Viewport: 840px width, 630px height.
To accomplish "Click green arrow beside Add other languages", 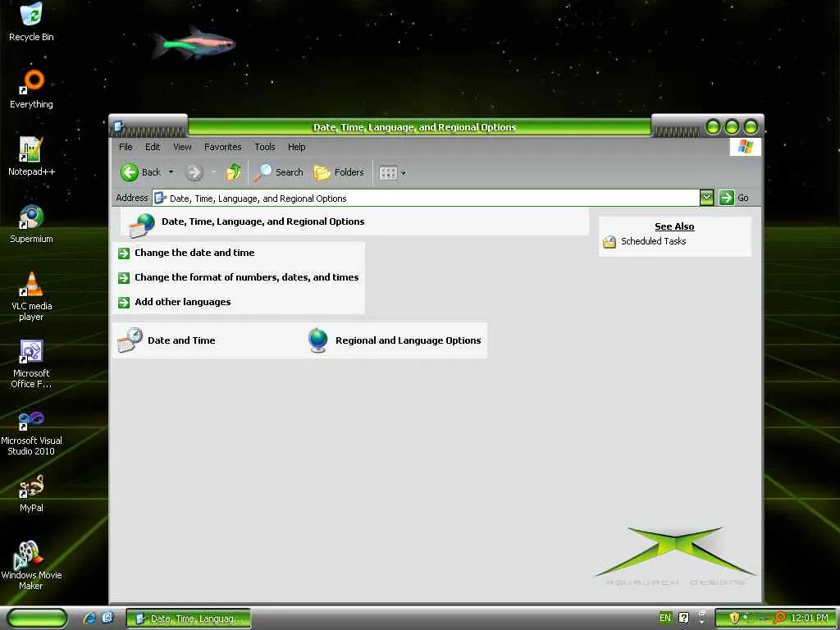I will coord(124,303).
